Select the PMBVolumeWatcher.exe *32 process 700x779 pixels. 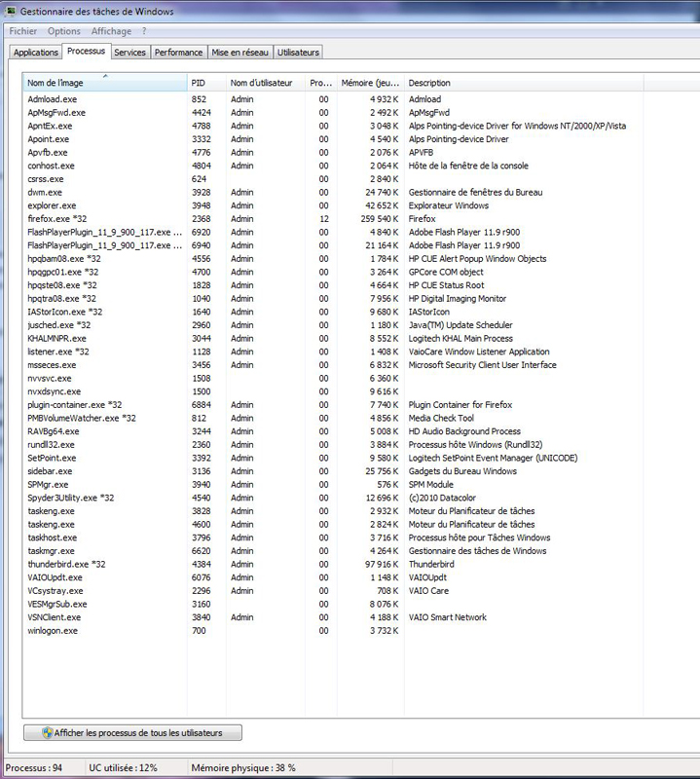tap(335, 419)
